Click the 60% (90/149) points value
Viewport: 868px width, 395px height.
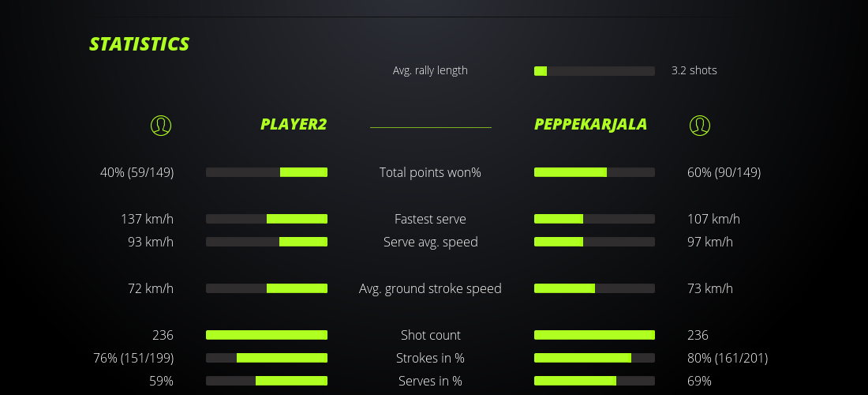click(x=724, y=172)
